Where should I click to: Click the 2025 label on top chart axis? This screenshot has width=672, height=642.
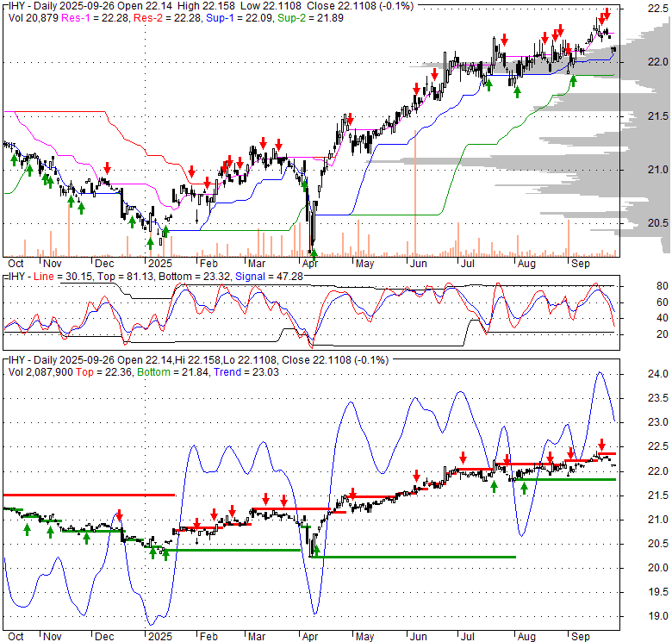pos(160,264)
